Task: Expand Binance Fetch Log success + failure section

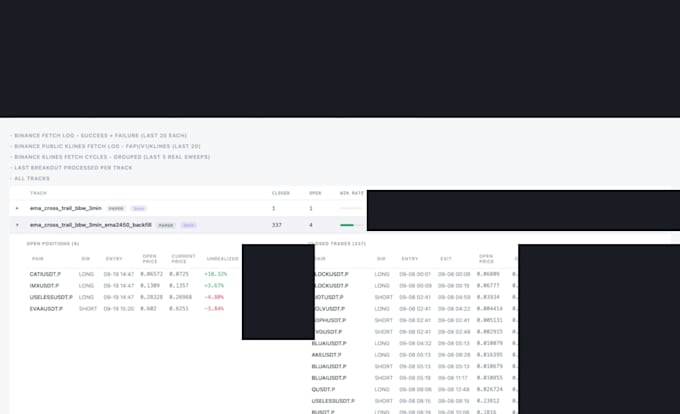Action: point(100,136)
